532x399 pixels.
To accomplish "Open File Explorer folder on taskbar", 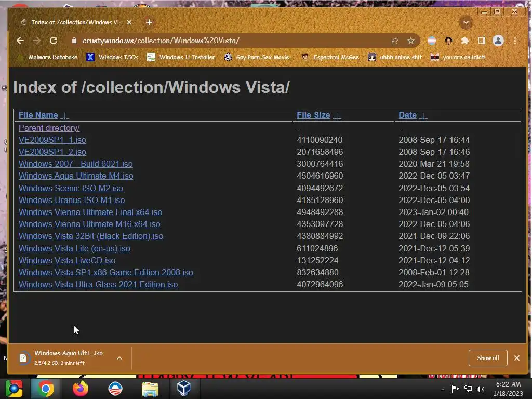I will 150,389.
